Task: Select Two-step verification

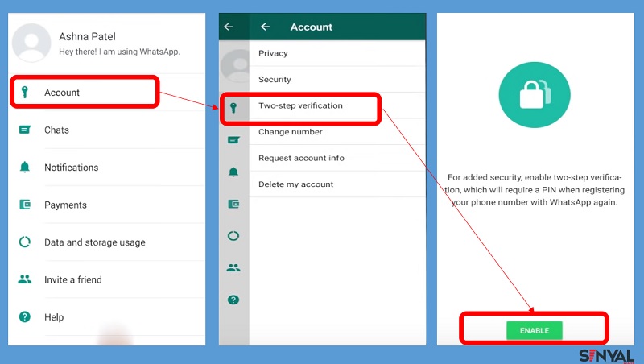Action: coord(300,105)
